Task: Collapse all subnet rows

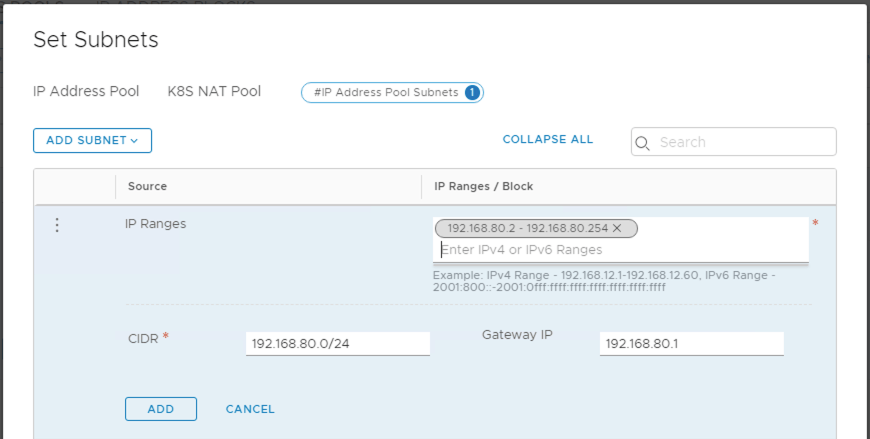Action: 547,140
